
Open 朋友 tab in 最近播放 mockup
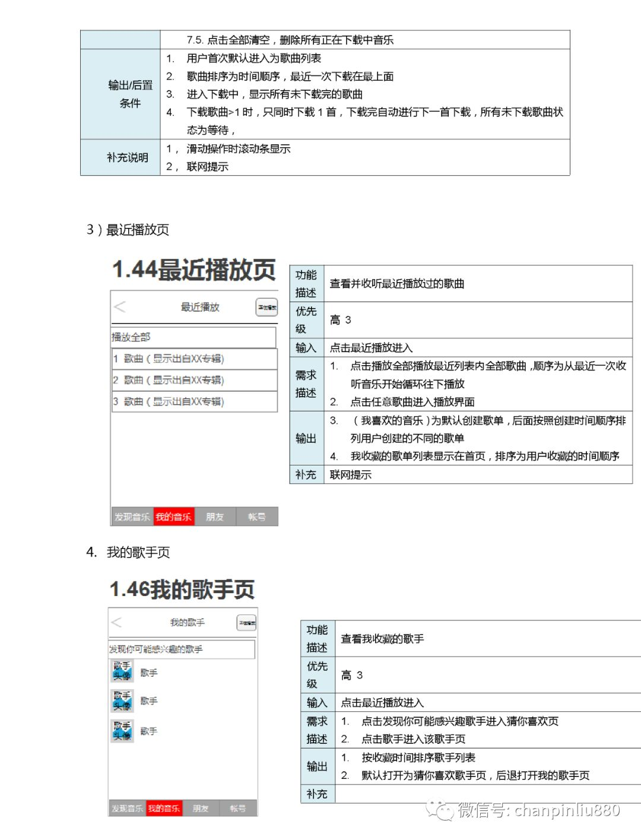(x=215, y=517)
